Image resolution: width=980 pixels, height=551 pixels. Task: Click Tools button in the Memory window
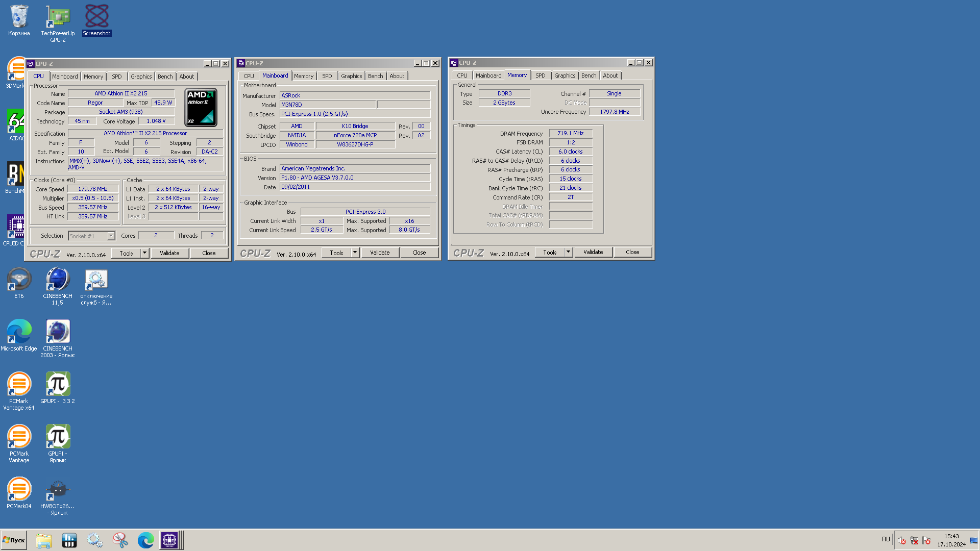click(550, 252)
